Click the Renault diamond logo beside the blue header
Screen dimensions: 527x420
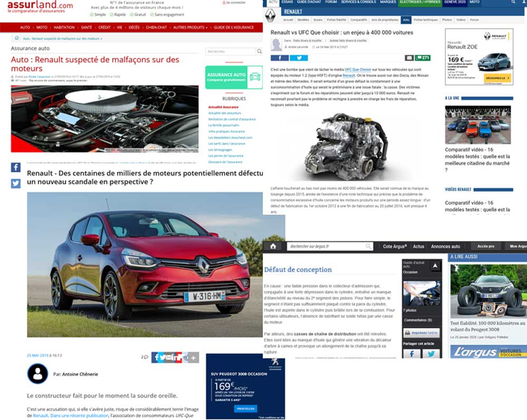tap(270, 15)
